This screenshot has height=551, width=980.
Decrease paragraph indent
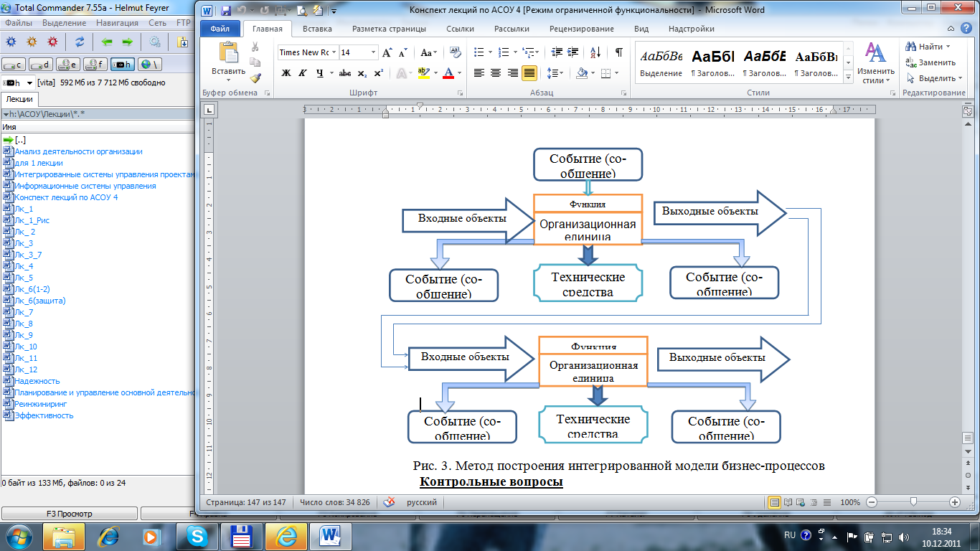(x=555, y=52)
